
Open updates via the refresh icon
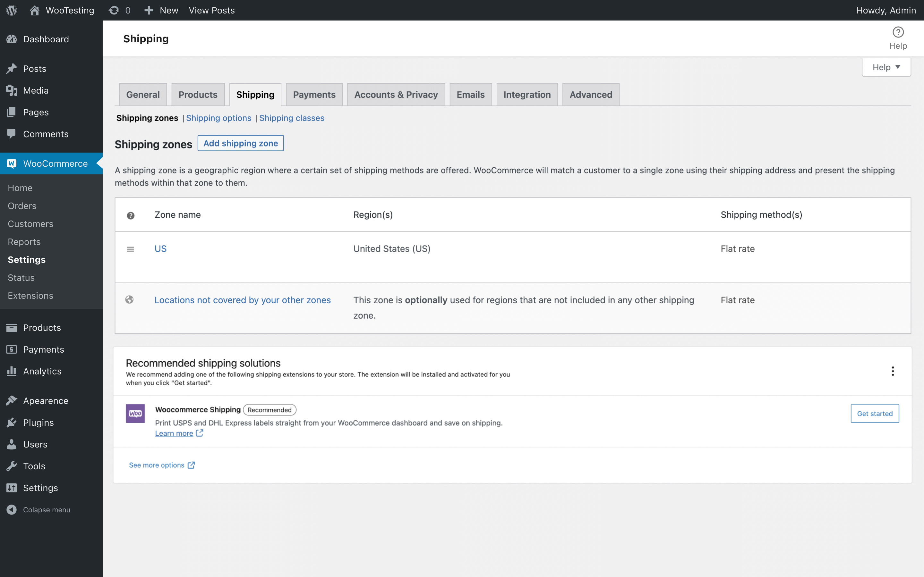[114, 10]
